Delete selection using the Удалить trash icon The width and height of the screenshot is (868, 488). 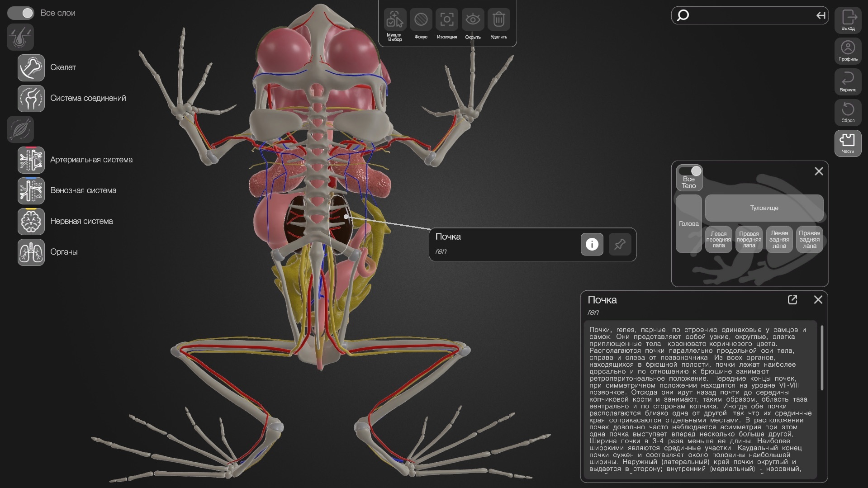498,20
